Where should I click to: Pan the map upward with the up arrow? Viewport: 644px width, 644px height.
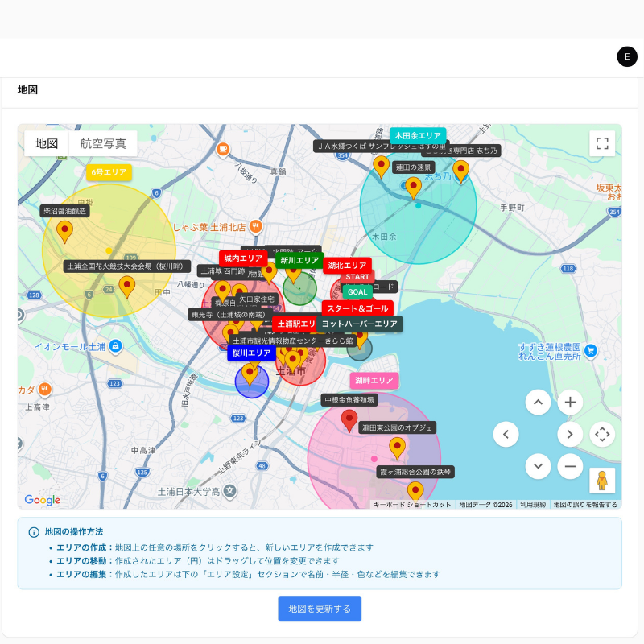tap(538, 402)
